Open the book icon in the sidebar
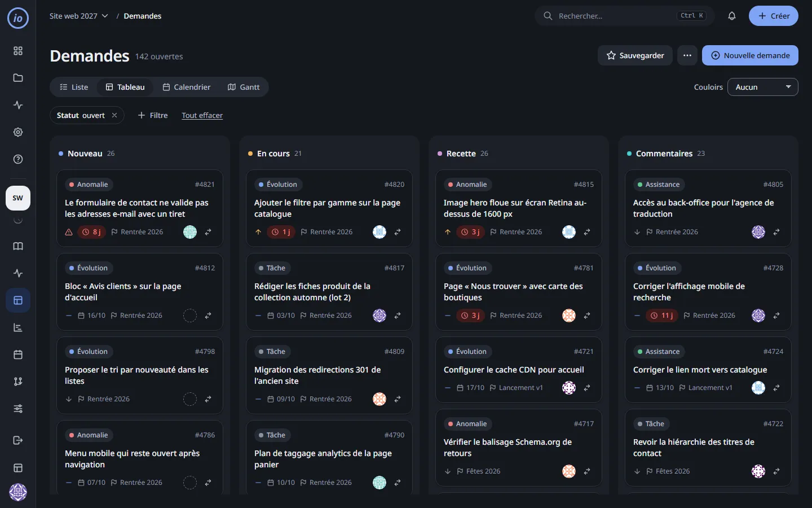 tap(18, 246)
